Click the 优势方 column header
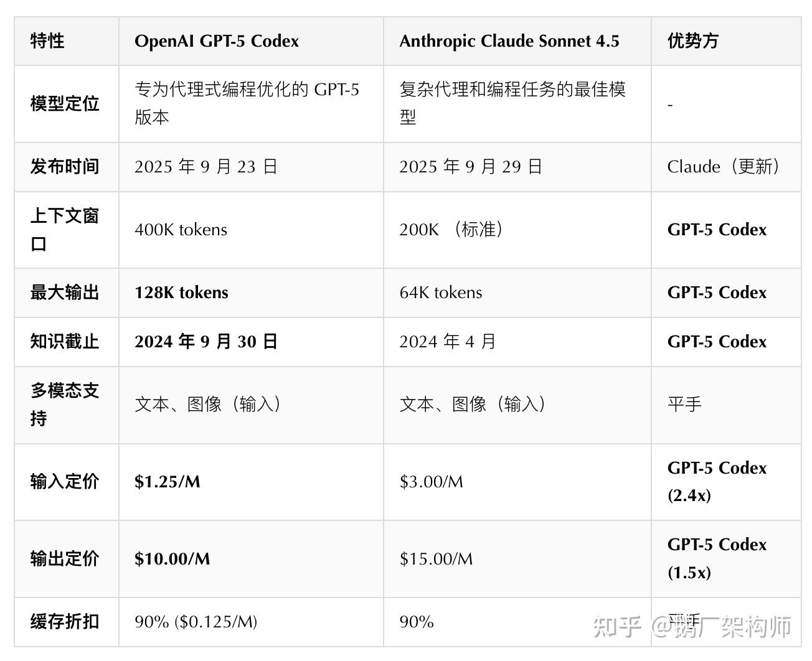 692,41
